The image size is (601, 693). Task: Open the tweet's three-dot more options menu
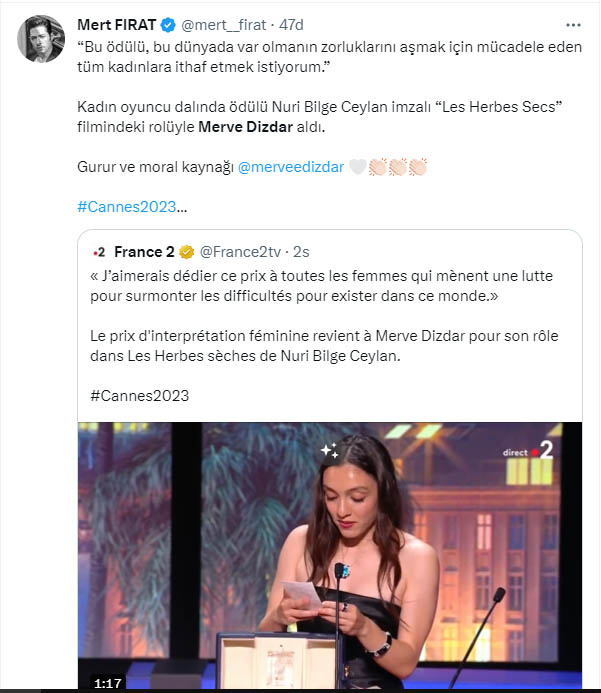coord(572,23)
